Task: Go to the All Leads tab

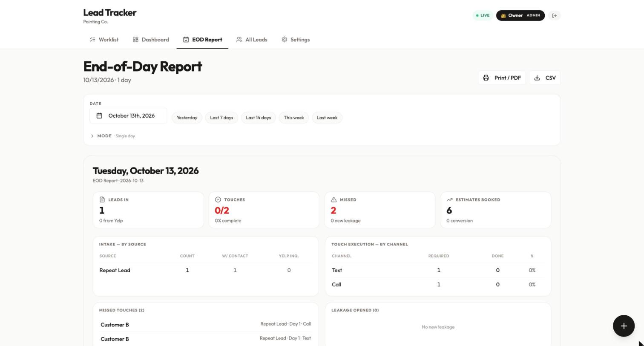Action: pos(252,40)
